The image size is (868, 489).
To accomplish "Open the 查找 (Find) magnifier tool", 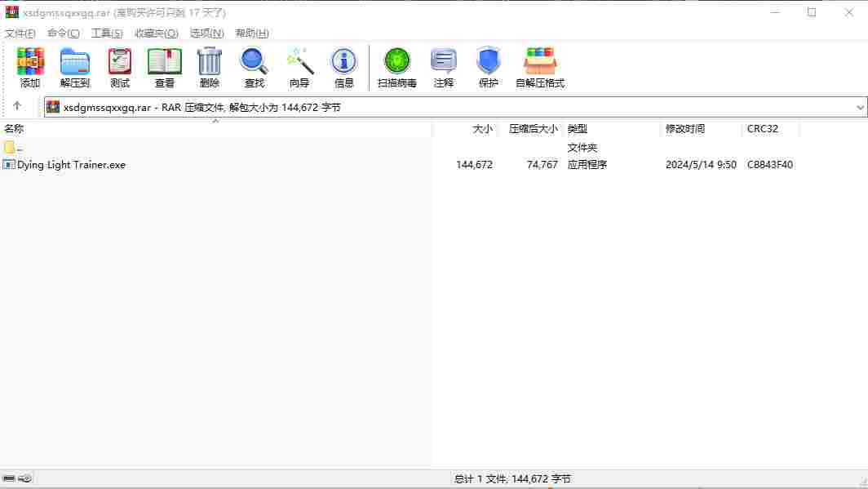I will tap(254, 68).
